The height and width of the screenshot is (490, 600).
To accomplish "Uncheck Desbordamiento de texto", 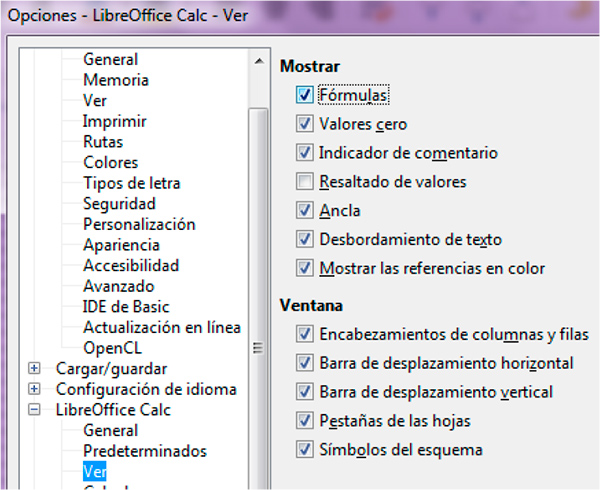I will (305, 240).
